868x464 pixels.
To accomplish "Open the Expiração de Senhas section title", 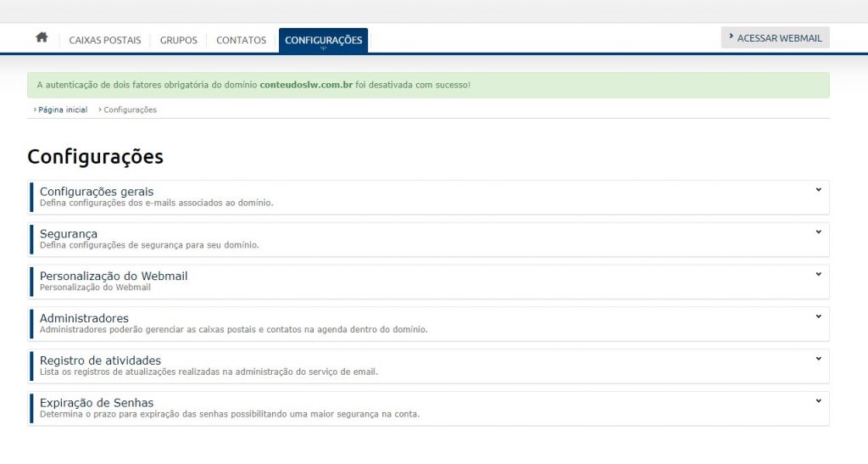I will [97, 403].
